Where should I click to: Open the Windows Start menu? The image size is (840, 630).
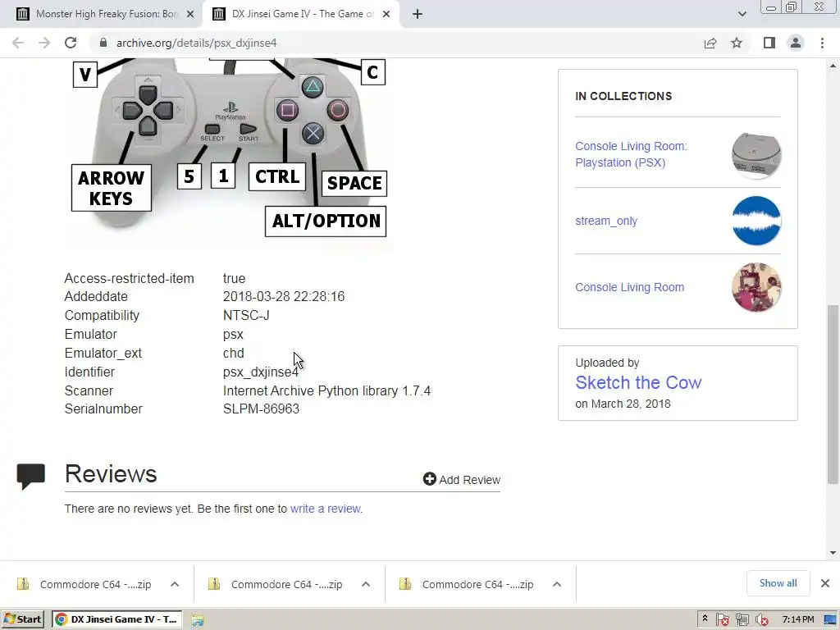(x=22, y=619)
